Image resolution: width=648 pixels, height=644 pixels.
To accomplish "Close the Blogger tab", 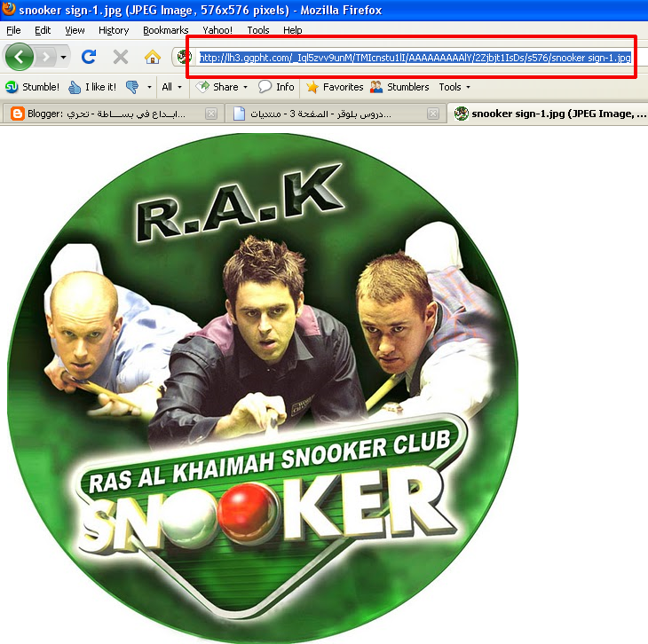I will pyautogui.click(x=211, y=114).
